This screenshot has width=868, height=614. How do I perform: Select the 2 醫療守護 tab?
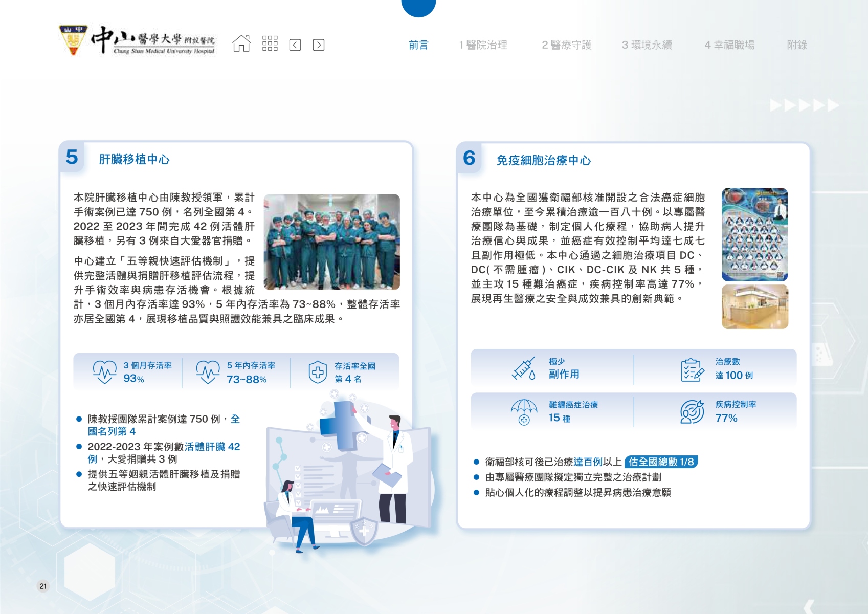[x=566, y=45]
